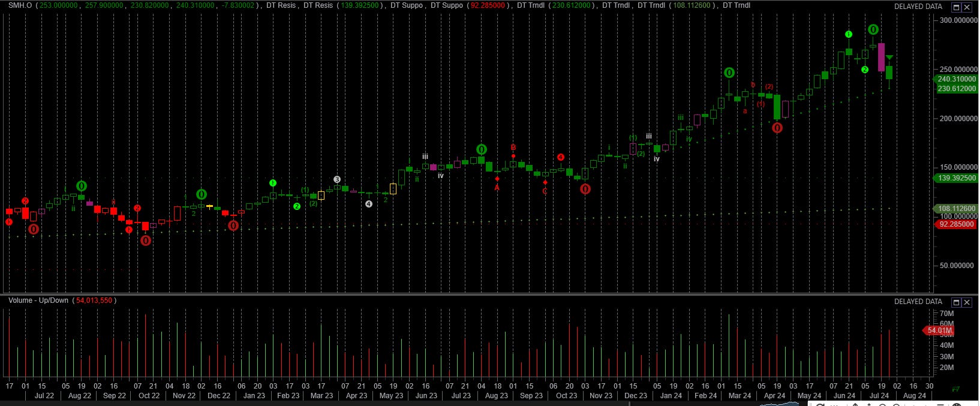
Task: Click the Volume - Up/Down indicator title
Action: click(38, 300)
